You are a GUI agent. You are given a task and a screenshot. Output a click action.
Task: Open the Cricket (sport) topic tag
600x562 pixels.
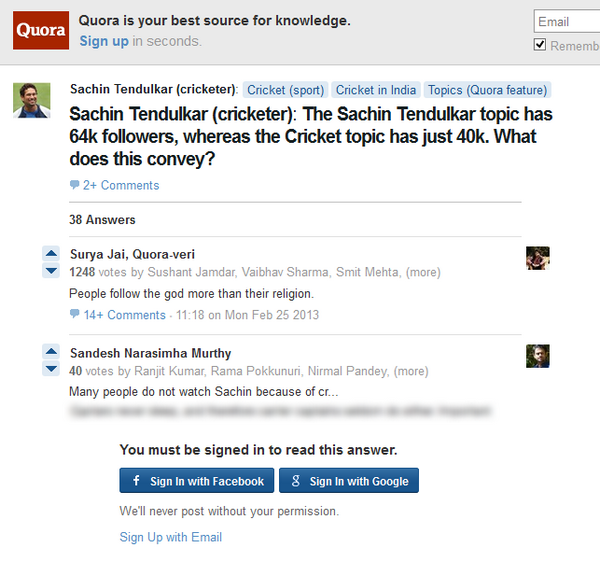click(285, 90)
